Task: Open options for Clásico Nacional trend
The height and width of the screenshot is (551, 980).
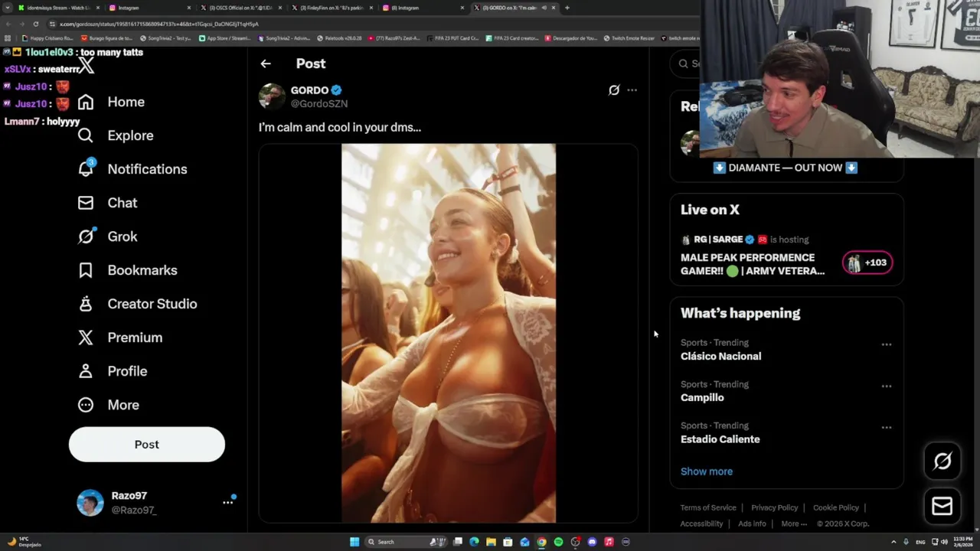Action: (887, 344)
